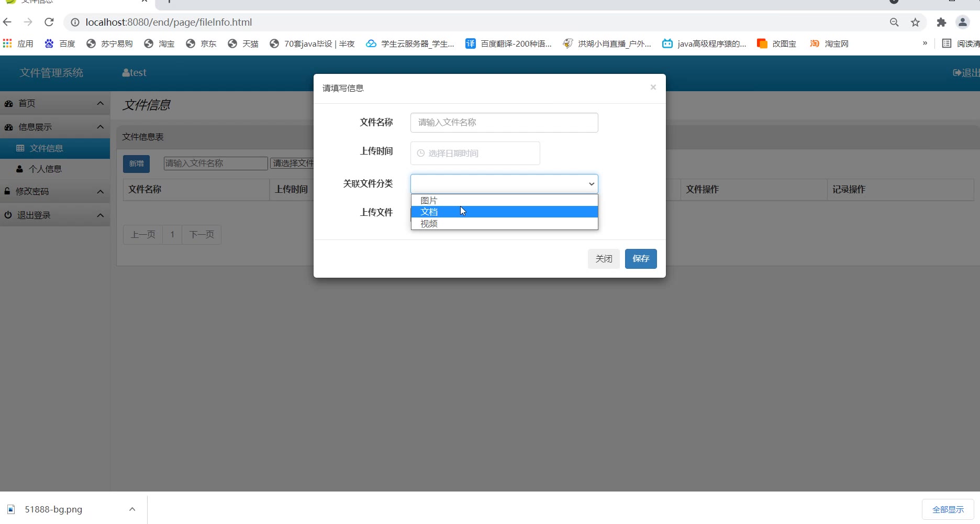
Task: Open the 阅读清单 reading list
Action: (x=961, y=43)
